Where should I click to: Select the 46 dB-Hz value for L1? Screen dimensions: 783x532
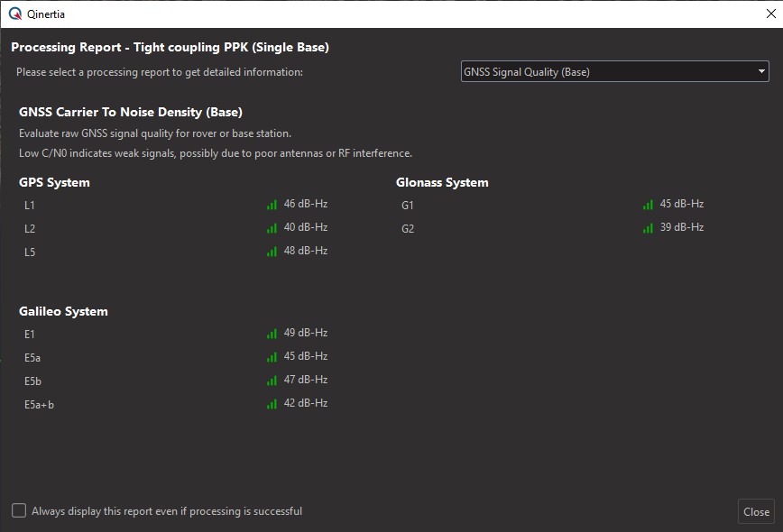pos(305,204)
